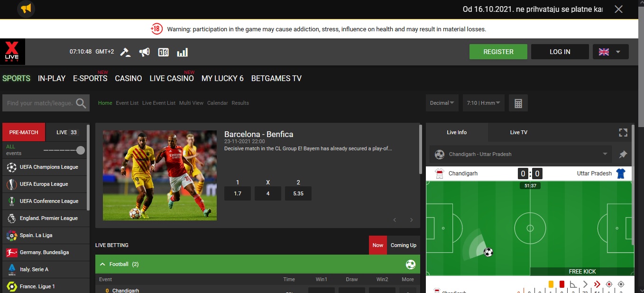Select the Now live betting tab

(x=378, y=245)
